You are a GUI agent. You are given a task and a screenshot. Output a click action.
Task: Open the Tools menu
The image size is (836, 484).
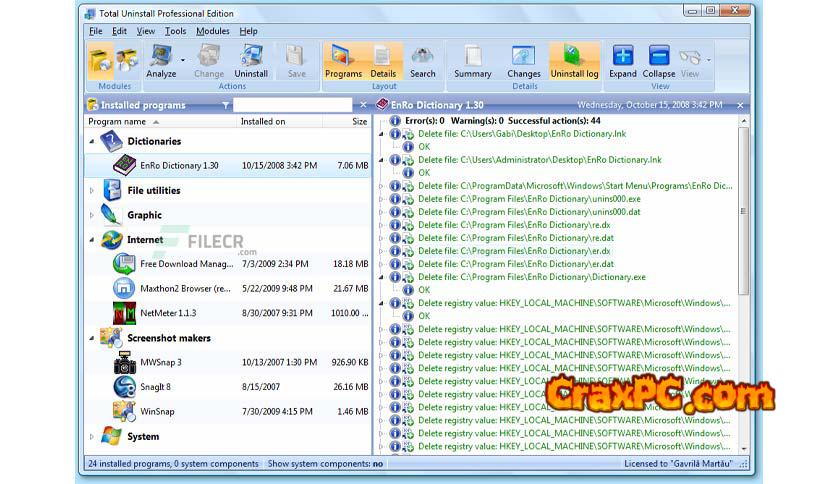[x=175, y=31]
